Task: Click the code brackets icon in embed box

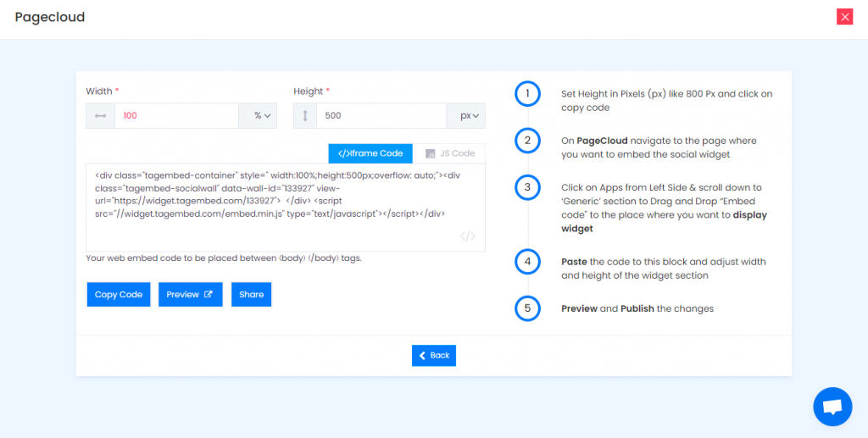Action: (x=468, y=236)
